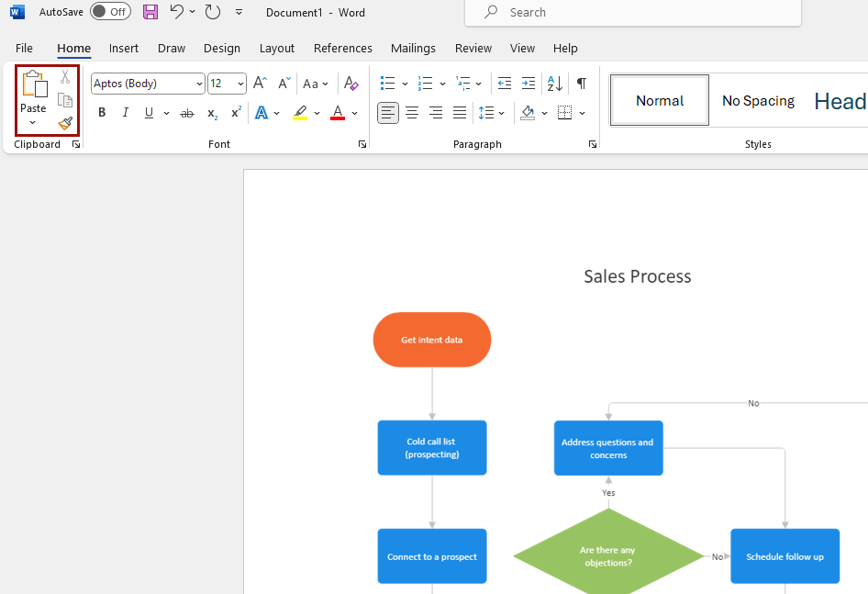Click the Grow Font size icon

(260, 84)
